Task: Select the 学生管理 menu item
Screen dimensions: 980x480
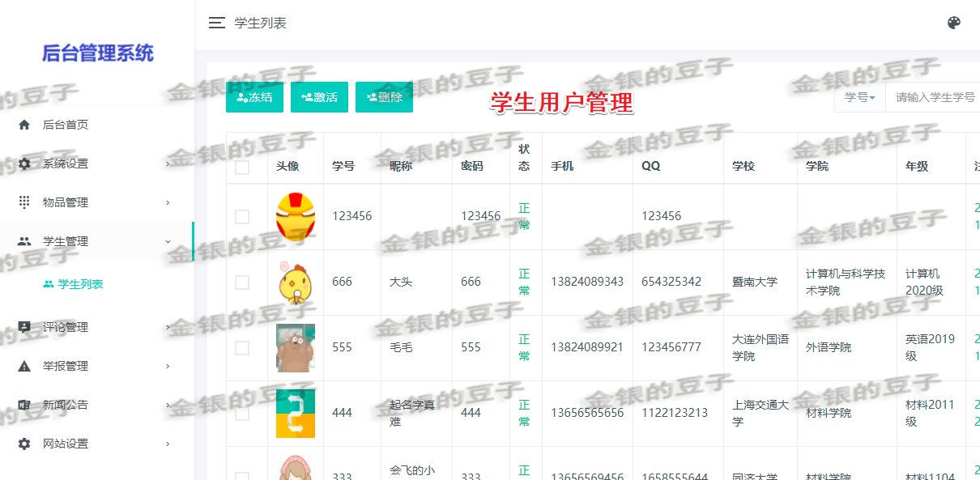Action: pyautogui.click(x=97, y=241)
